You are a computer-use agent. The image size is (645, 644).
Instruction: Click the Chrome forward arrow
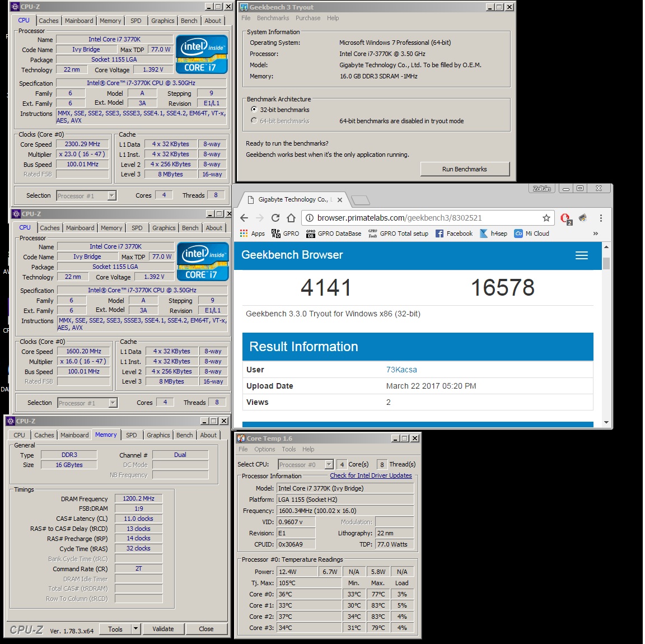tap(260, 218)
